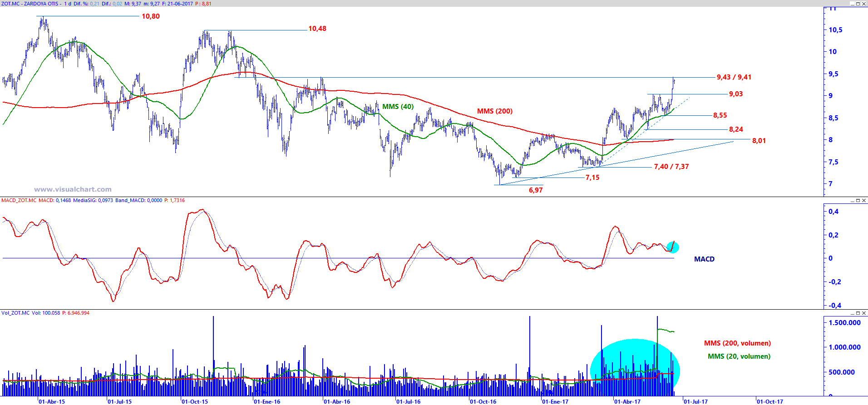Click the 01-Ene-17 date axis label
868x405 pixels.
pyautogui.click(x=555, y=401)
